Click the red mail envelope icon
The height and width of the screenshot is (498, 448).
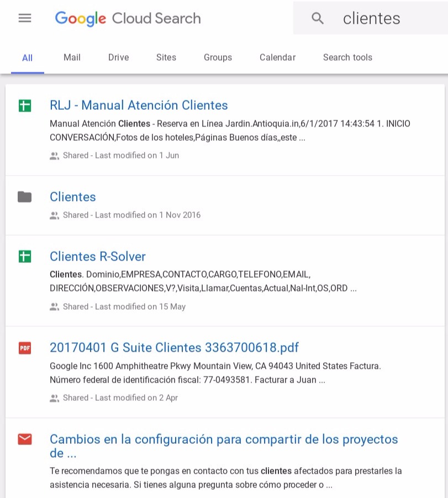(x=25, y=439)
